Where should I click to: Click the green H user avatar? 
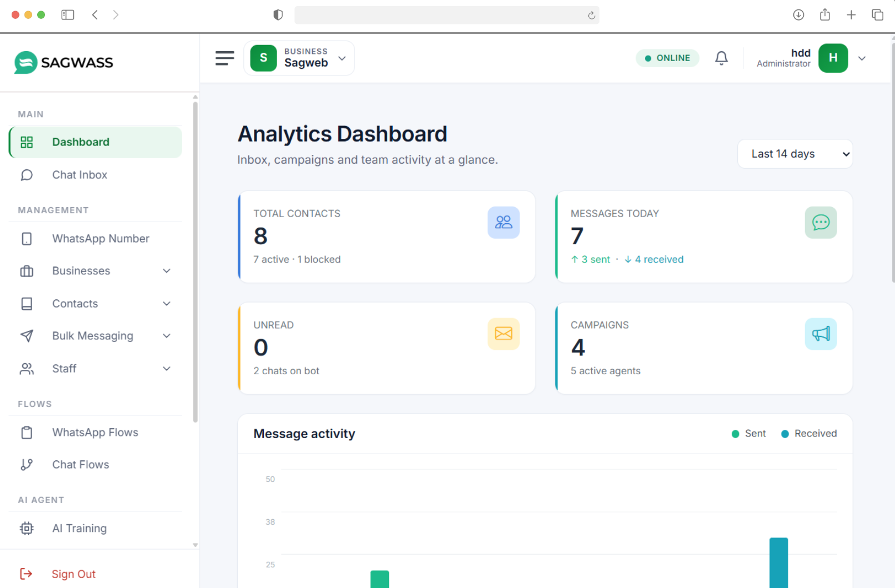tap(833, 58)
